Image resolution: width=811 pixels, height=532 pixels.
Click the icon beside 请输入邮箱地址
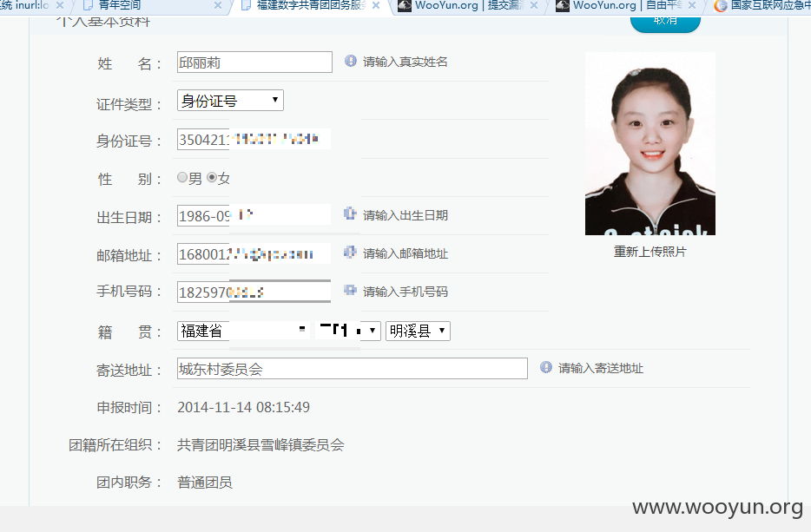click(x=350, y=252)
